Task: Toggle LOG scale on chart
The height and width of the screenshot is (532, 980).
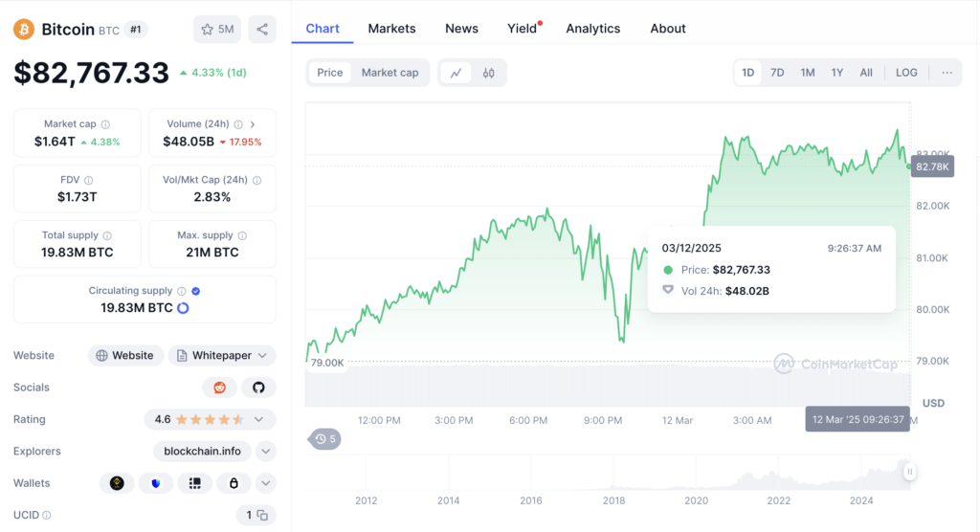Action: pyautogui.click(x=906, y=73)
